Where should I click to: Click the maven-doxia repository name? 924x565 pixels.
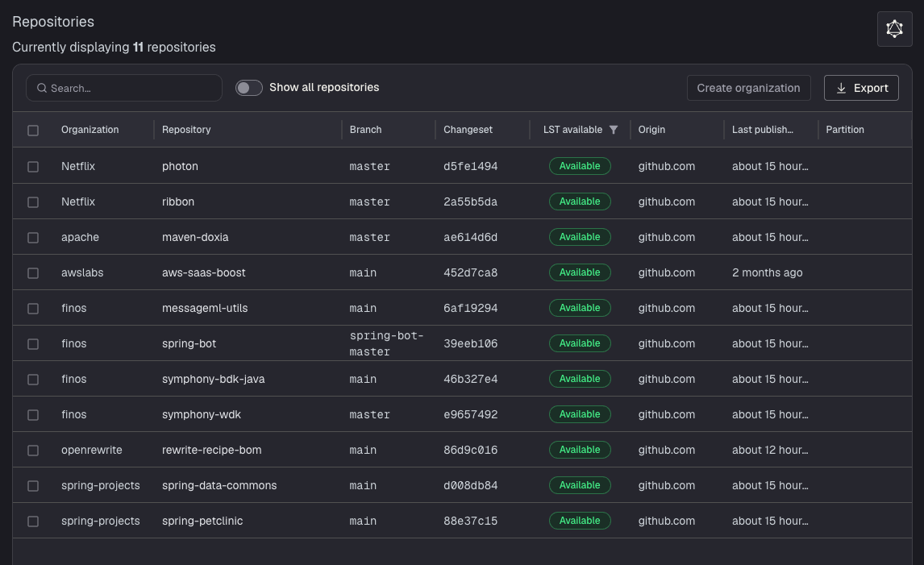point(195,237)
